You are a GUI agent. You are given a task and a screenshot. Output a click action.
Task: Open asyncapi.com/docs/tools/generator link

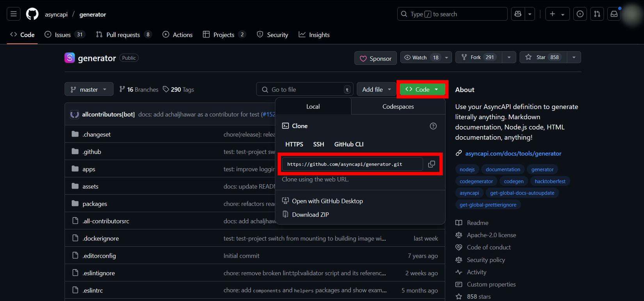click(513, 153)
